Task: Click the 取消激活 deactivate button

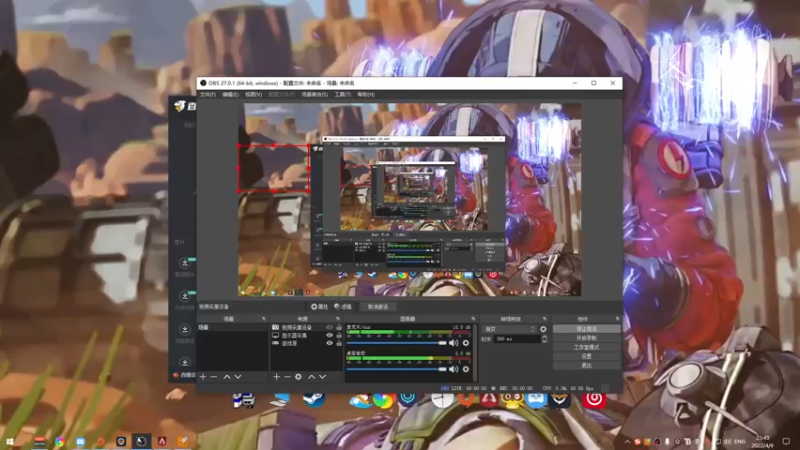Action: 378,307
